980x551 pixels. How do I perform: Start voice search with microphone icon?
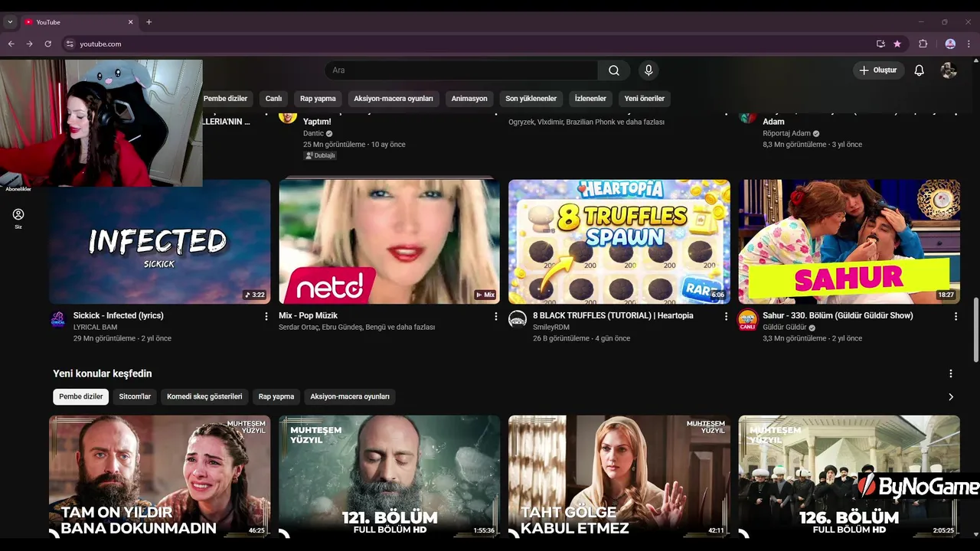(x=648, y=70)
